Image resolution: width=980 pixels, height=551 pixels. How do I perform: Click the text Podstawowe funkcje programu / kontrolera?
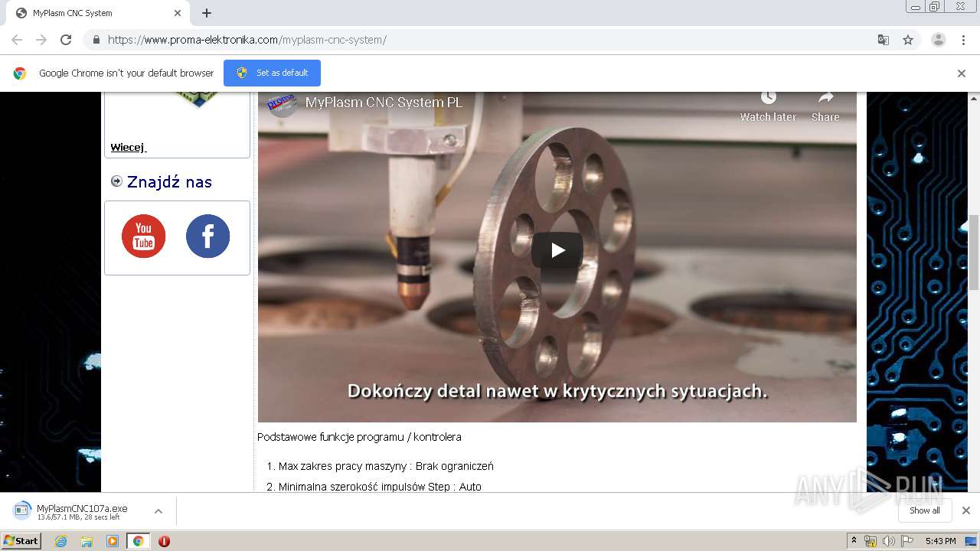tap(359, 437)
